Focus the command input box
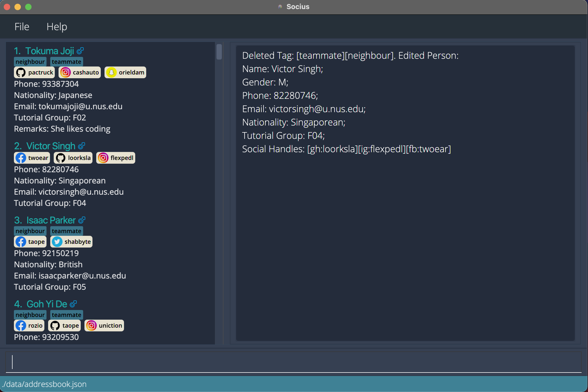Screen dimensions: 588x392 [293, 362]
